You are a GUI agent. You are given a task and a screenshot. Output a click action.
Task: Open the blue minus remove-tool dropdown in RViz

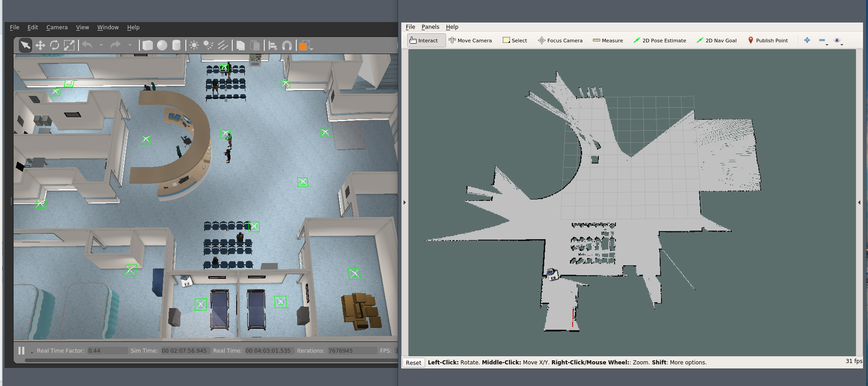pos(823,41)
